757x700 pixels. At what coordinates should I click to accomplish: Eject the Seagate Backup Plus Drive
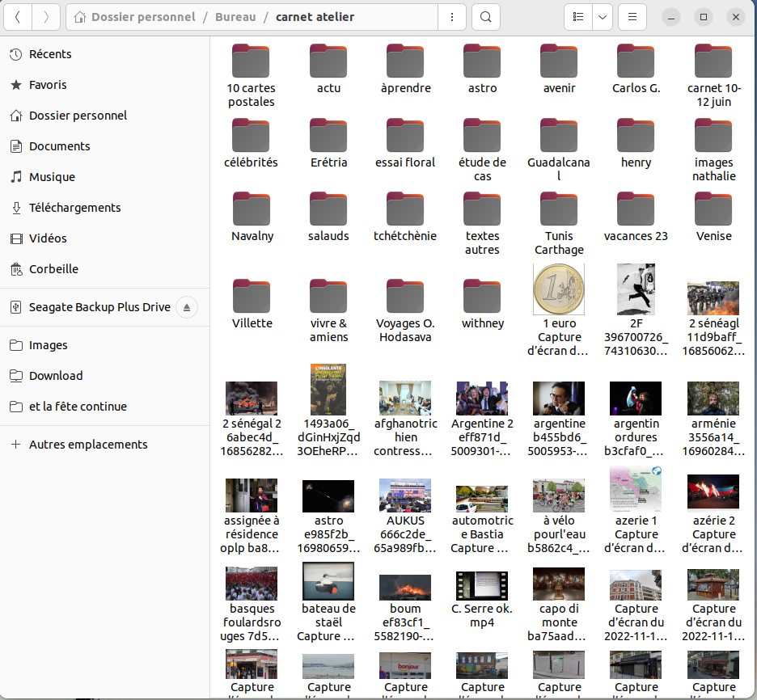point(187,307)
